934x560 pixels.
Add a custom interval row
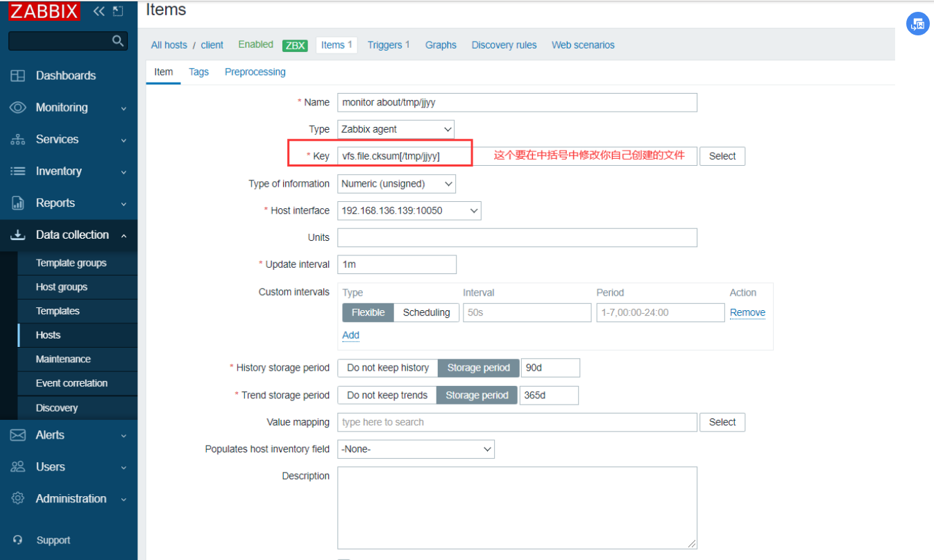tap(350, 335)
